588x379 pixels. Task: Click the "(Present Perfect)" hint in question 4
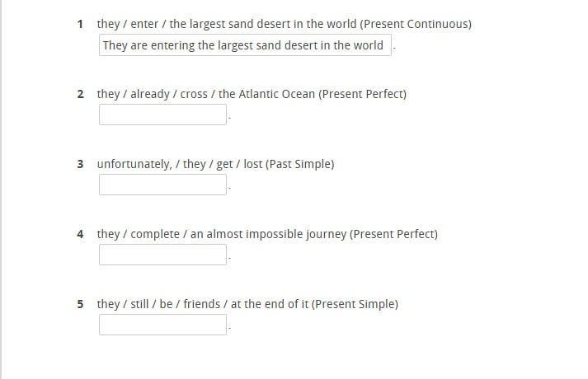[x=393, y=234]
